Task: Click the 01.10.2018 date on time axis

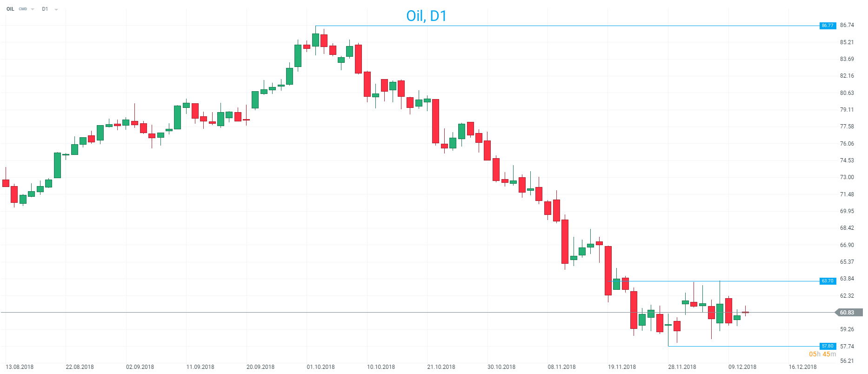Action: pos(320,367)
